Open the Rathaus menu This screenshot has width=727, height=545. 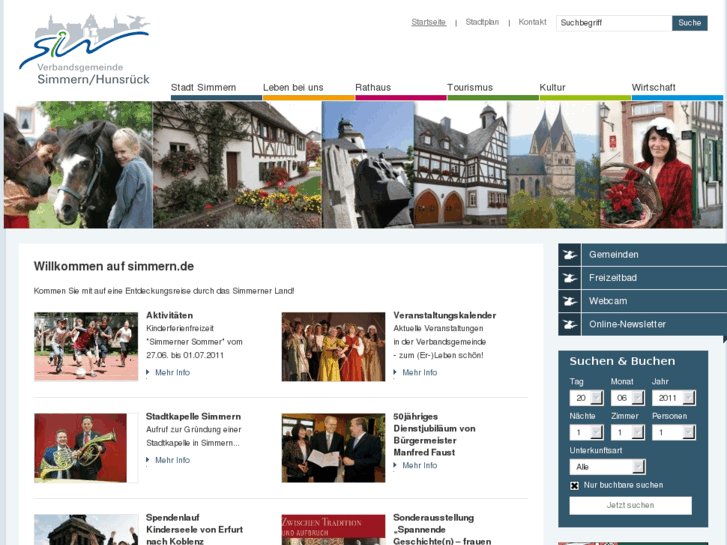pos(373,88)
